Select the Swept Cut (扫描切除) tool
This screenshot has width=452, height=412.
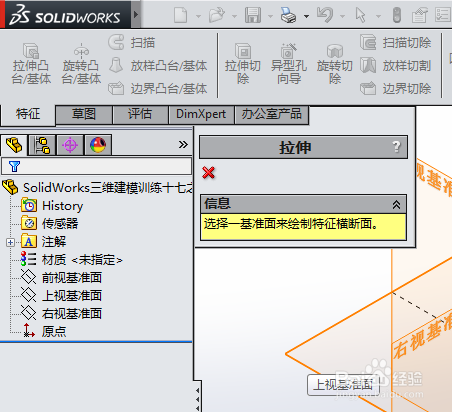[396, 43]
